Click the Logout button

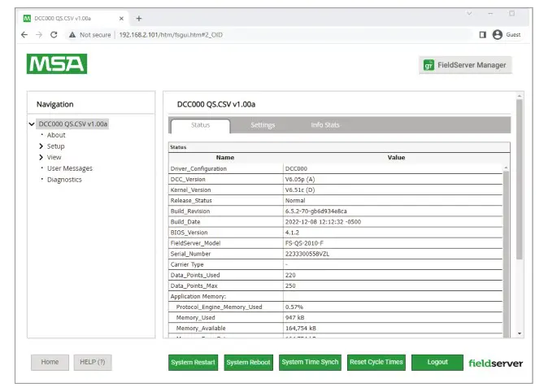(x=437, y=362)
